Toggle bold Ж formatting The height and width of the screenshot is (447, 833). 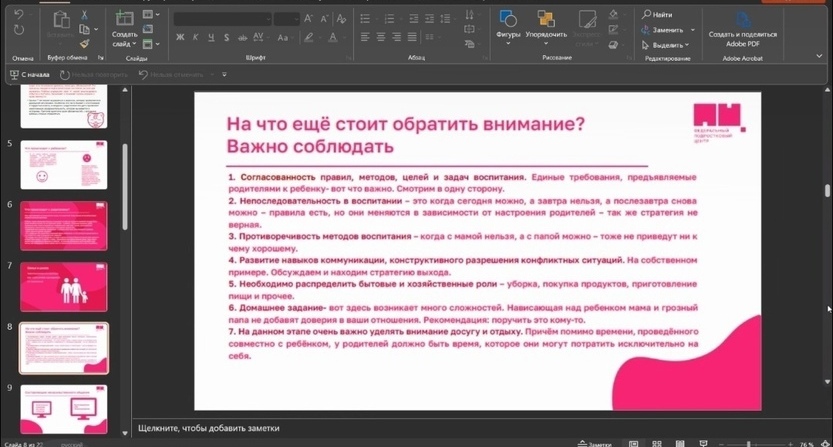pos(180,37)
